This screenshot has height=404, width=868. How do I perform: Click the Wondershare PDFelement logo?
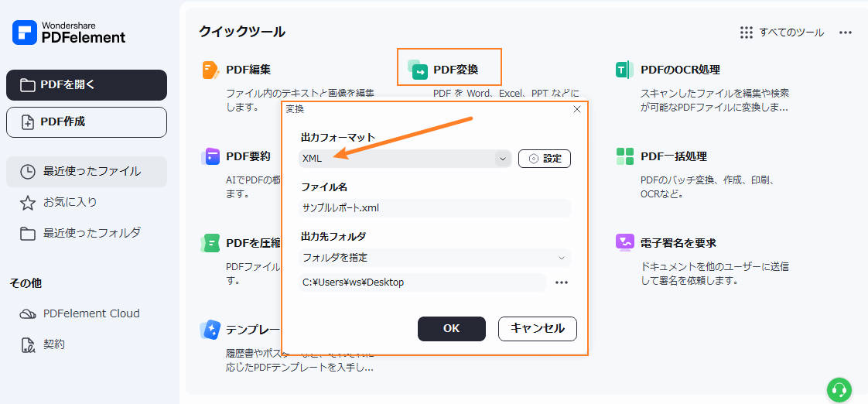click(x=69, y=33)
